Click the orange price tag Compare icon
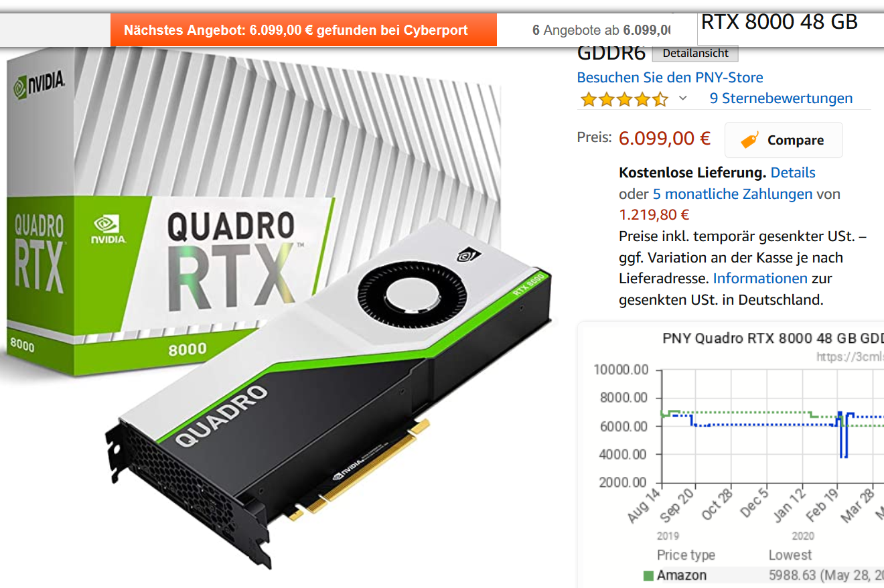 [751, 141]
